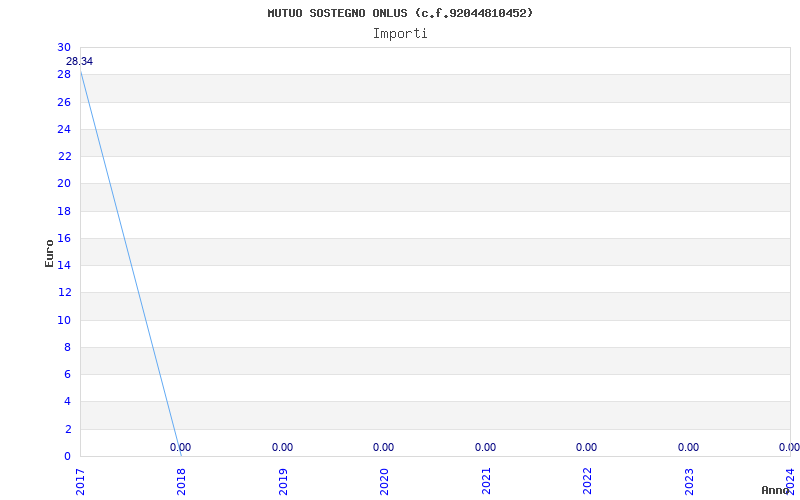Click the Importi subtitle
This screenshot has width=800, height=500.
click(400, 34)
